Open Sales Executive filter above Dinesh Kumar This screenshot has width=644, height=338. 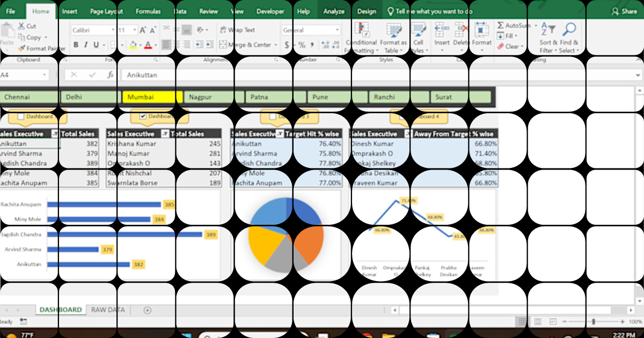pyautogui.click(x=408, y=134)
